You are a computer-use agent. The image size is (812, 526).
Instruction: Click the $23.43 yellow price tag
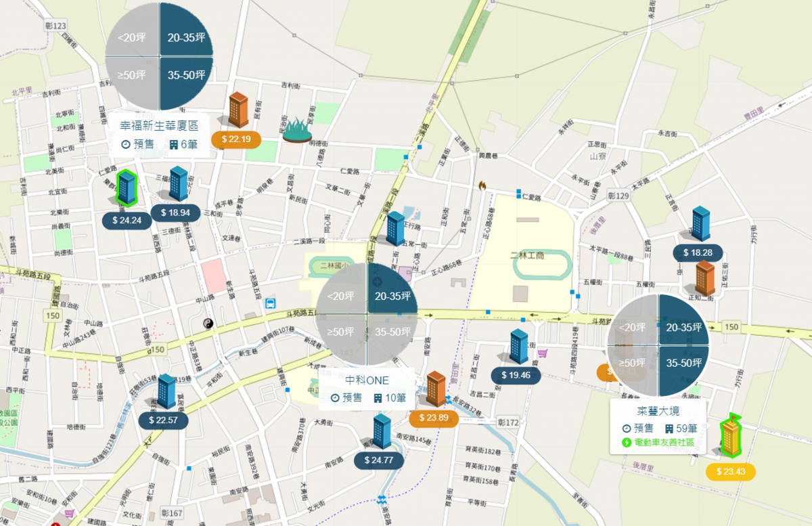731,472
